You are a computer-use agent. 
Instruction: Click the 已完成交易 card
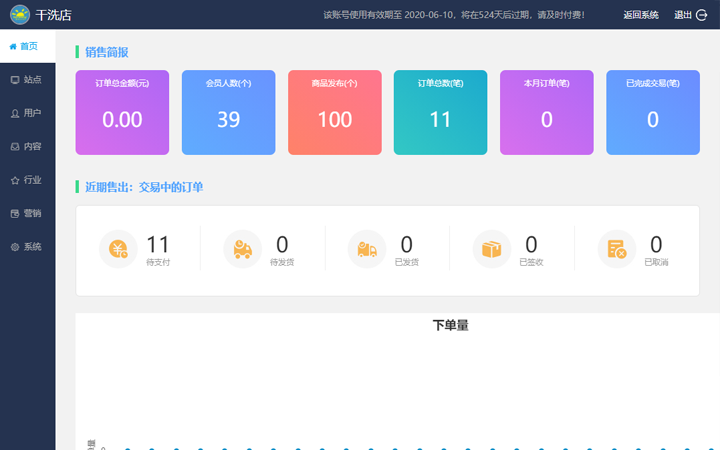[652, 112]
